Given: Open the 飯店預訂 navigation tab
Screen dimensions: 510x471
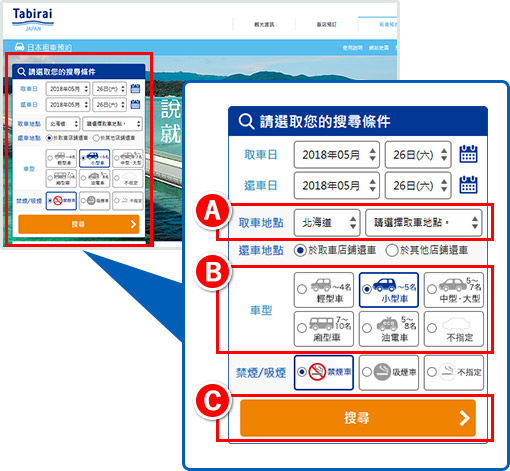Looking at the screenshot, I should 327,24.
